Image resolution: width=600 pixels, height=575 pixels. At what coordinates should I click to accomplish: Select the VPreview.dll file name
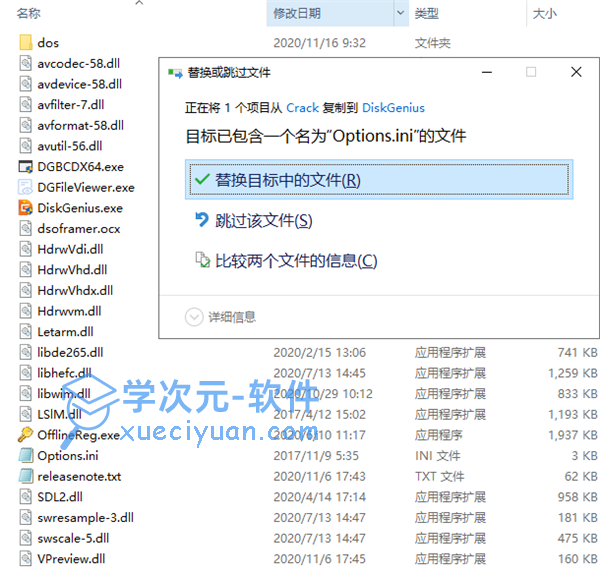pos(71,559)
